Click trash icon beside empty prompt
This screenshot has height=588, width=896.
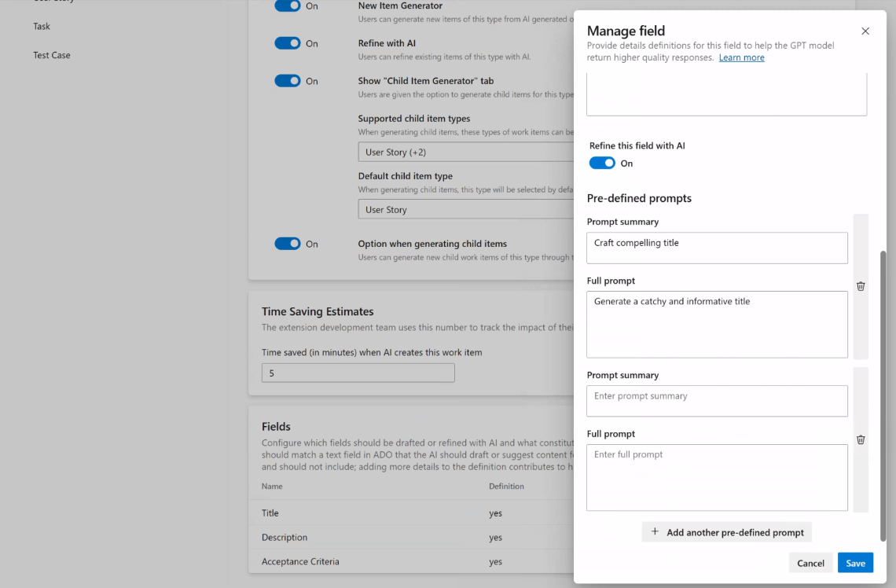[861, 440]
